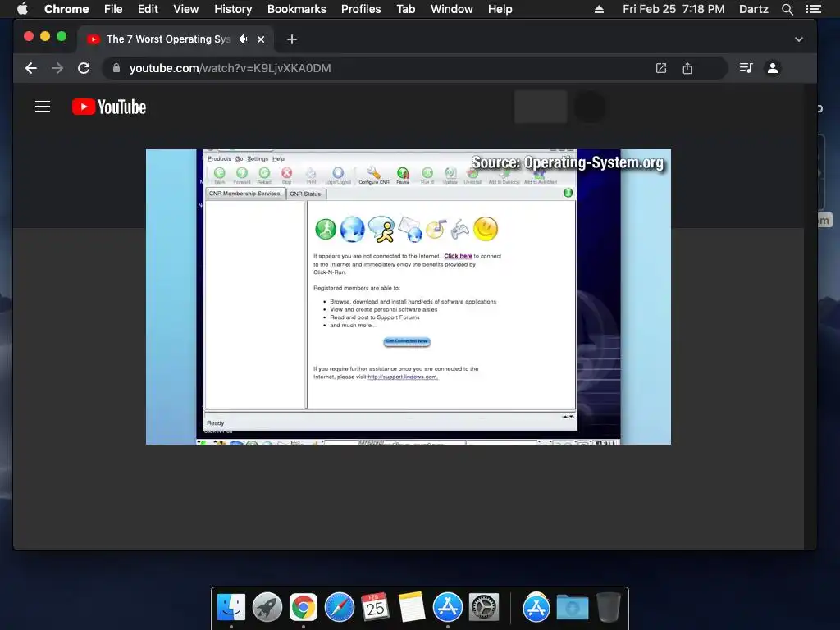Close the 7 Worst Operating Systems tab

261,39
